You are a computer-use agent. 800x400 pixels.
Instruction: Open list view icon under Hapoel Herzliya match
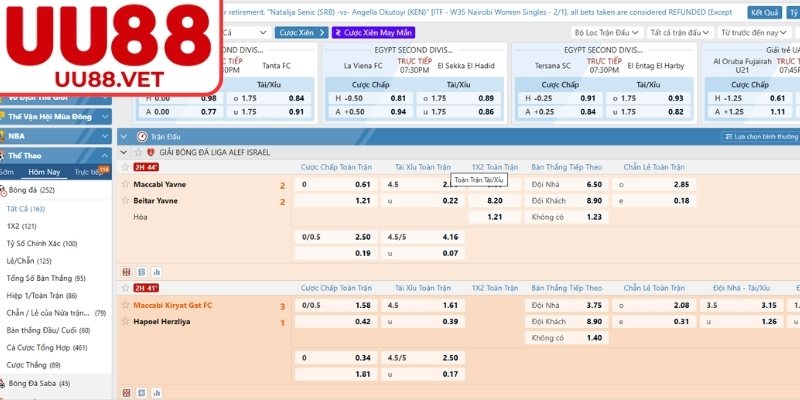pos(142,393)
